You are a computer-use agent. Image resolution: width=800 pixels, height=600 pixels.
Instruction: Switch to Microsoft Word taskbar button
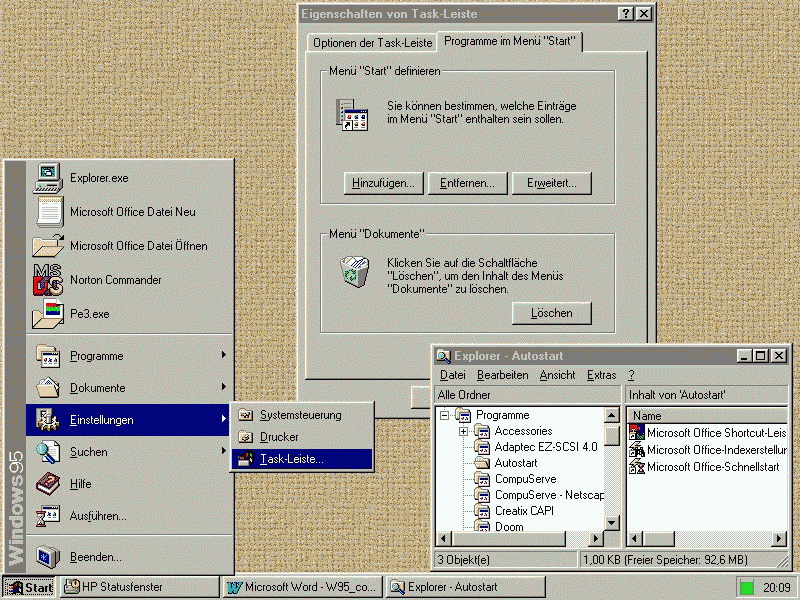(x=303, y=587)
